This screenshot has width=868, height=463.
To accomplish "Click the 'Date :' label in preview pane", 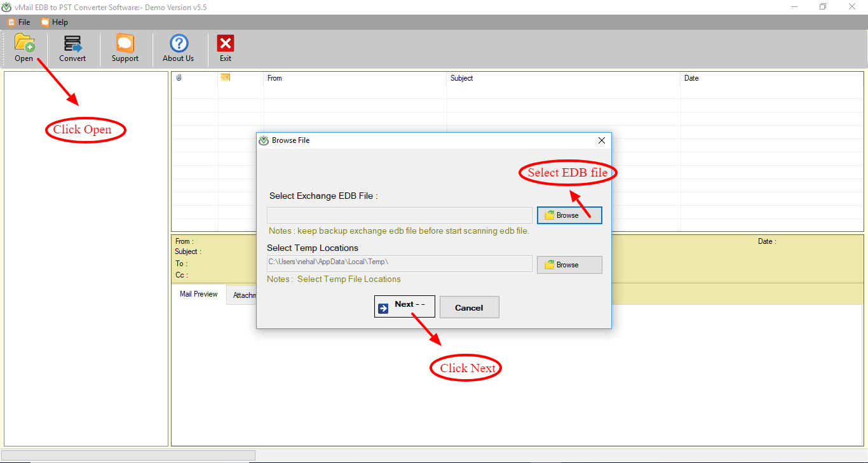I will click(x=767, y=241).
